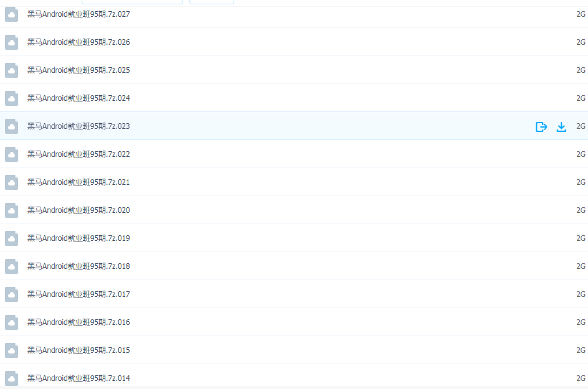588x389 pixels.
Task: Select the cloud file icon for 7z.025
Action: [12, 70]
